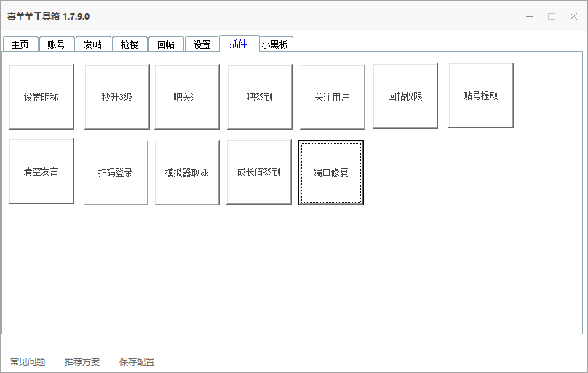Open the 账号 tab
This screenshot has height=373, width=588.
(x=56, y=44)
